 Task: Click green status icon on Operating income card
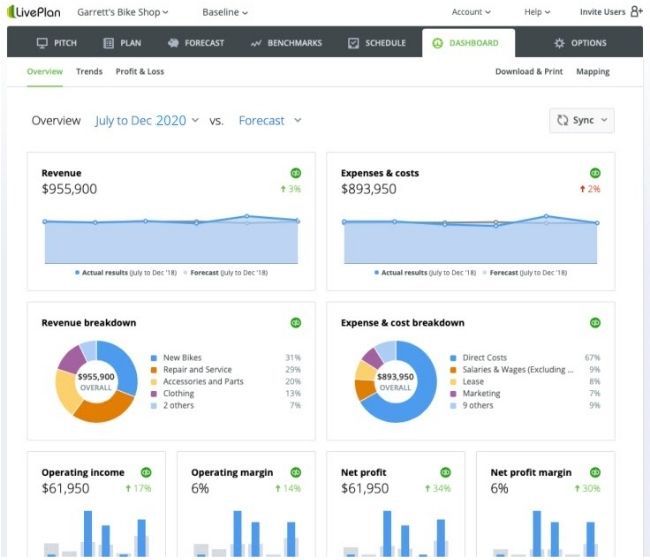pos(146,472)
